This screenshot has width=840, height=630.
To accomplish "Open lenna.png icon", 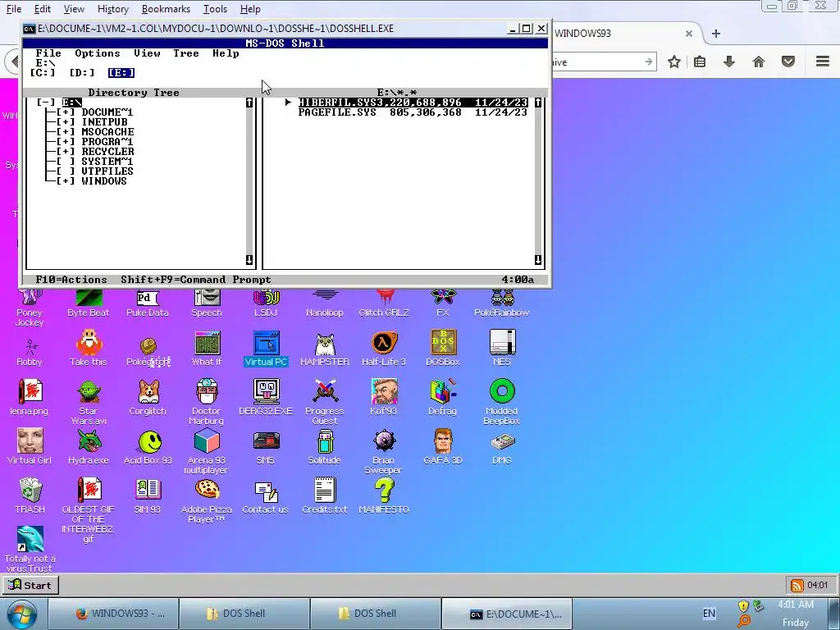I will coord(30,398).
